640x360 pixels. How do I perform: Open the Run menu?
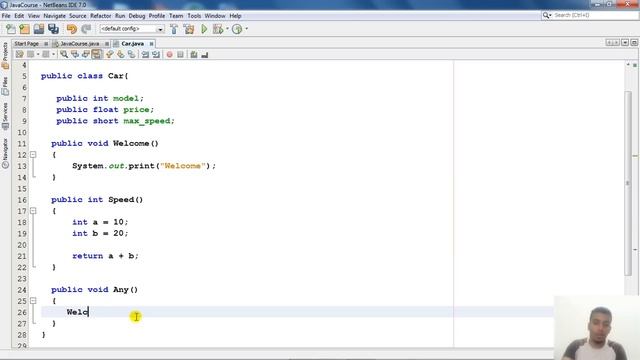[120, 16]
